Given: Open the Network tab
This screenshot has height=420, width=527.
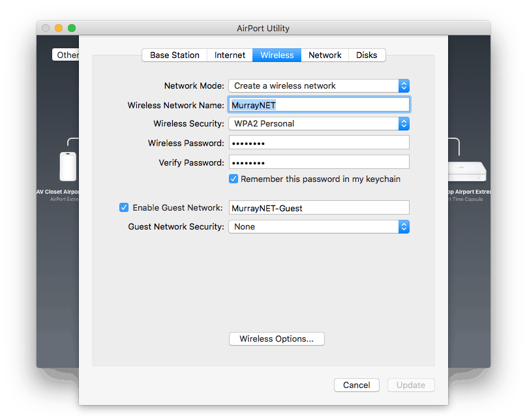Looking at the screenshot, I should 325,55.
